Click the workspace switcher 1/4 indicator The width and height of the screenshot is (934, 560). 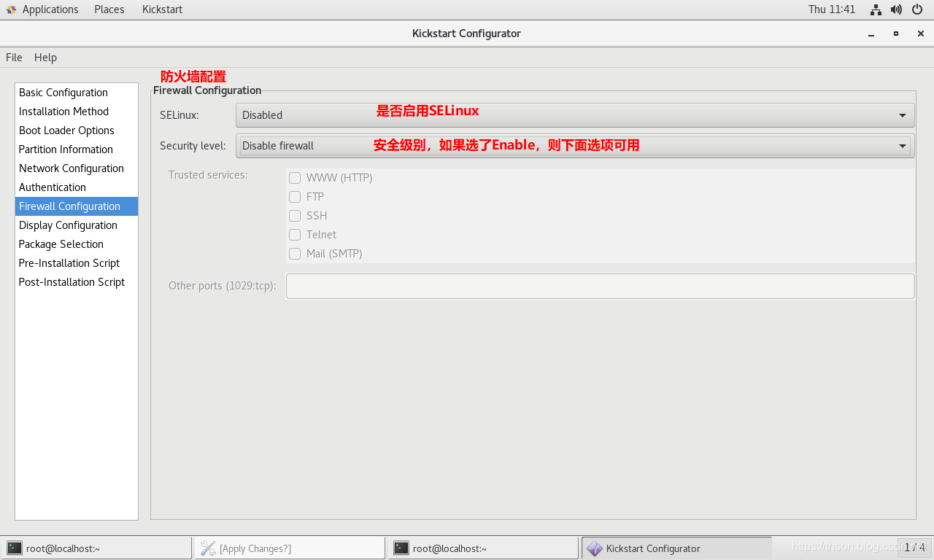[x=914, y=548]
